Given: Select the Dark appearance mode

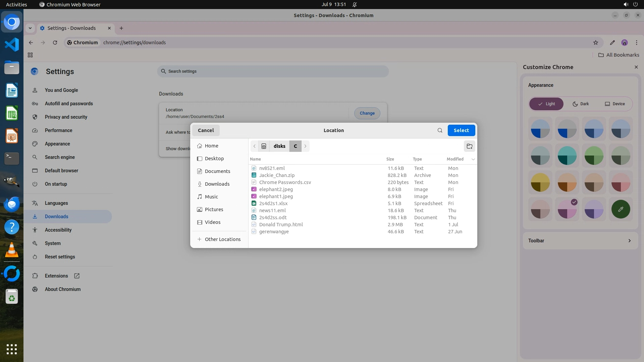Looking at the screenshot, I should point(581,104).
